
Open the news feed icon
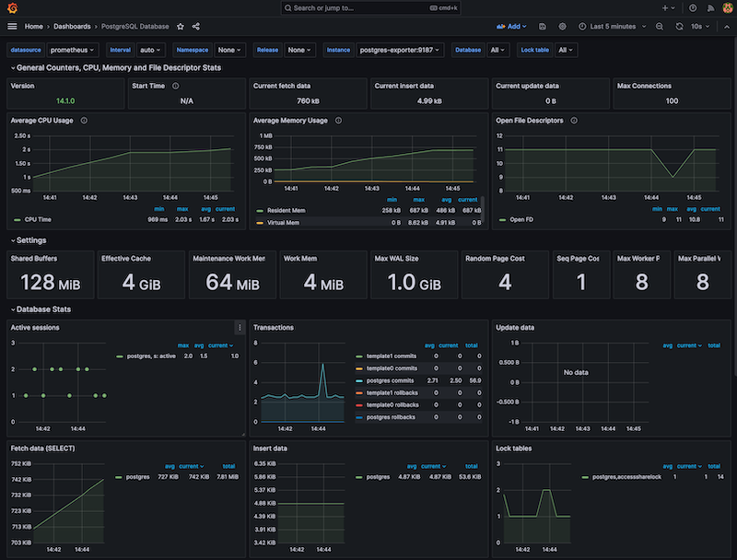click(x=710, y=8)
